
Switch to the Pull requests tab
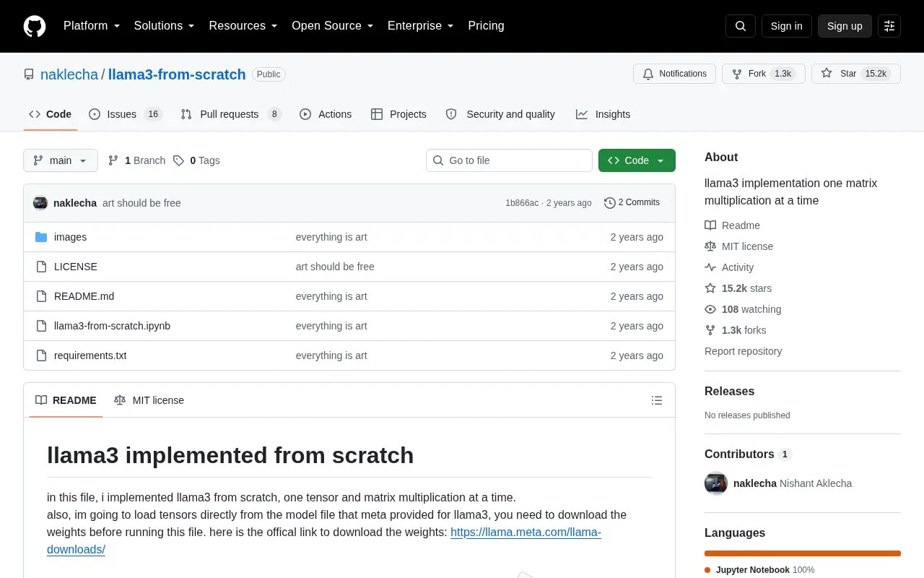231,114
